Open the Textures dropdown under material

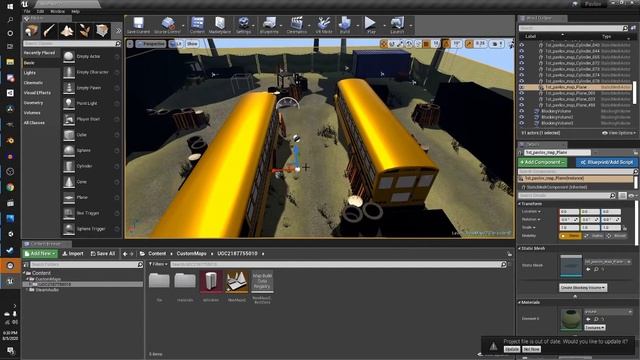(595, 327)
